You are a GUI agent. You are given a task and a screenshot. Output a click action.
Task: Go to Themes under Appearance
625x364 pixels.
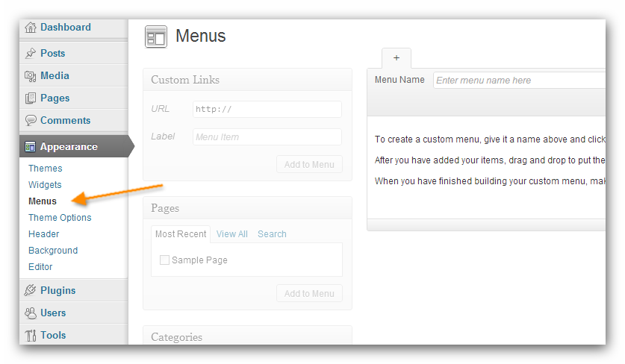point(46,169)
